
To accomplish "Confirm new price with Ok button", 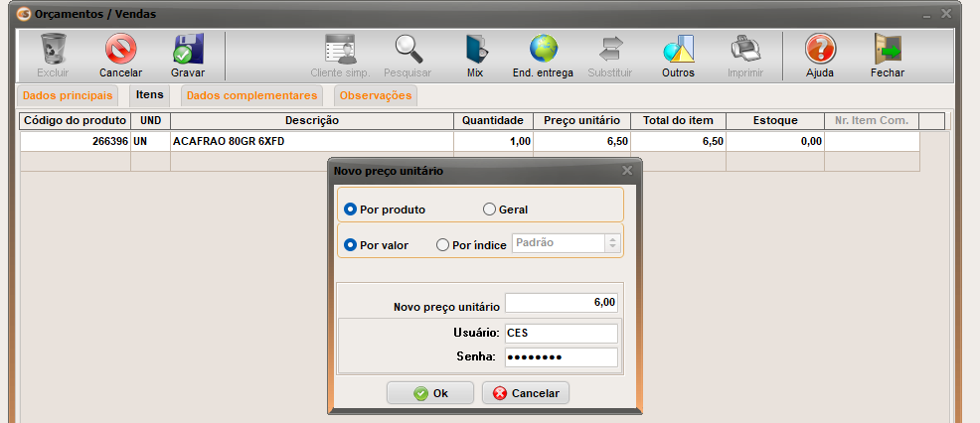I will 430,393.
